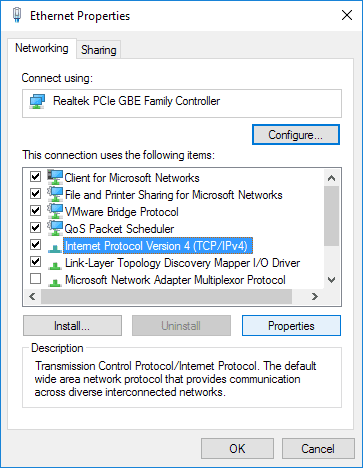Click the Link-Layer Topology Discovery Mapper icon
Viewport: 363px width, 468px height.
[55, 264]
